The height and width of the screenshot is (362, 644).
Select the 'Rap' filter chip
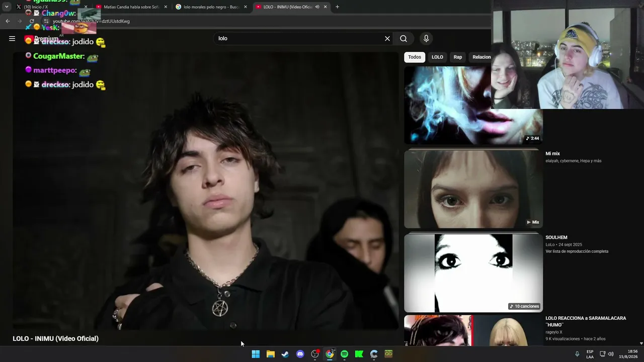[x=458, y=57]
